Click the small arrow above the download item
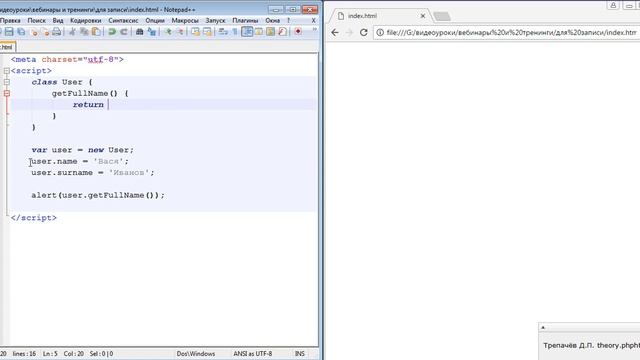Image resolution: width=640 pixels, height=360 pixels. [543, 327]
